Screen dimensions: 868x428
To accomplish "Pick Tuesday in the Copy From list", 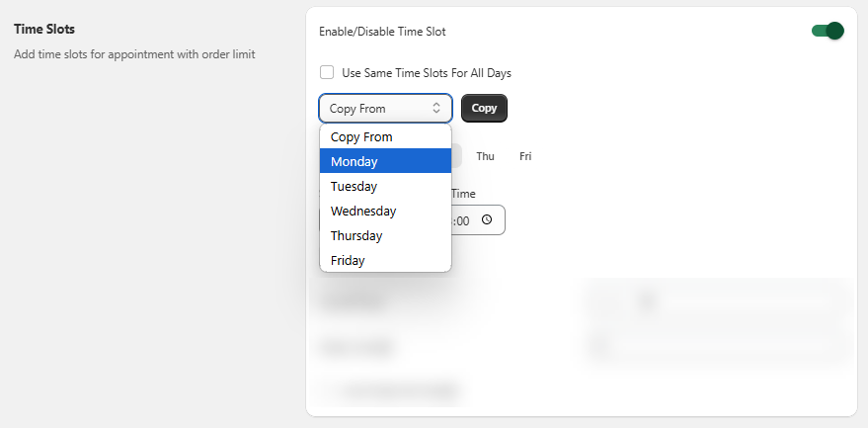I will [x=385, y=186].
